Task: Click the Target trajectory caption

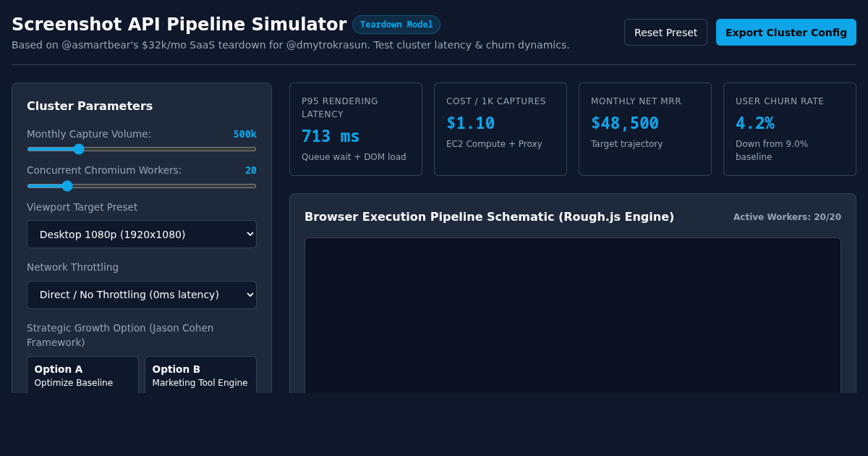Action: (x=626, y=144)
